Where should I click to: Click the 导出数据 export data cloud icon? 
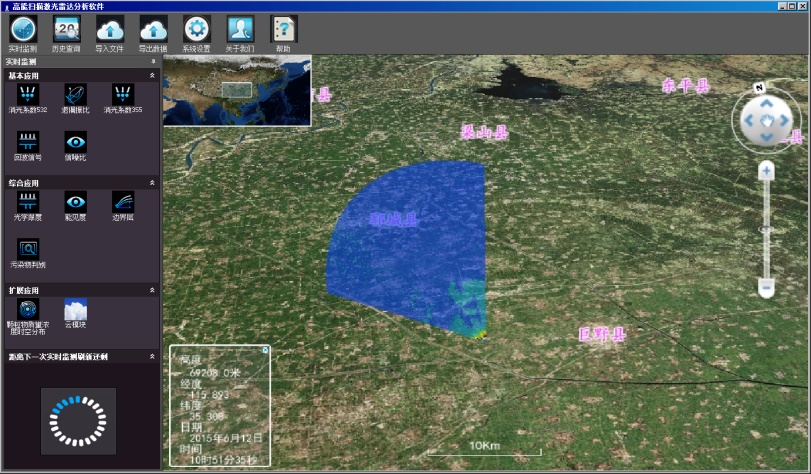pos(153,30)
